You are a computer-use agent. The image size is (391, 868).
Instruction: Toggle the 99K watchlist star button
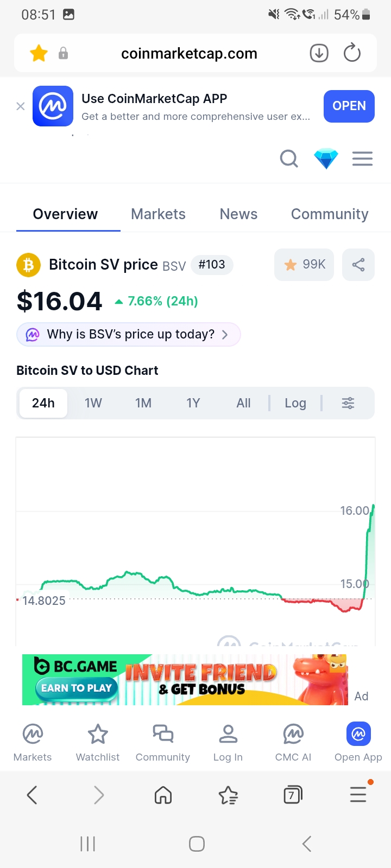click(x=304, y=265)
